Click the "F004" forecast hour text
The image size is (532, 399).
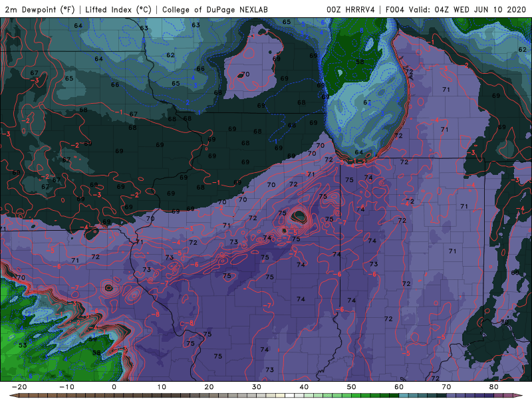394,9
